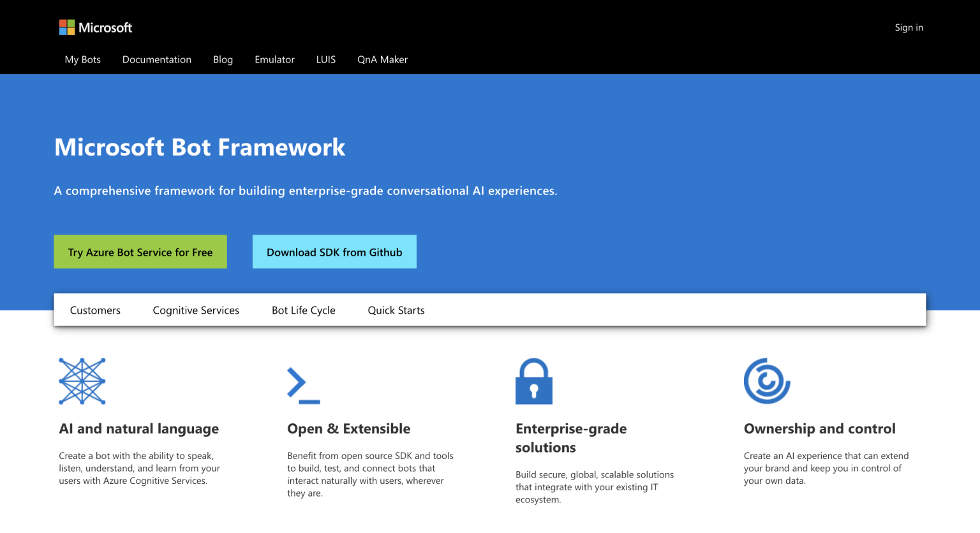The height and width of the screenshot is (533, 980).
Task: Go to the Emulator section
Action: coord(274,59)
